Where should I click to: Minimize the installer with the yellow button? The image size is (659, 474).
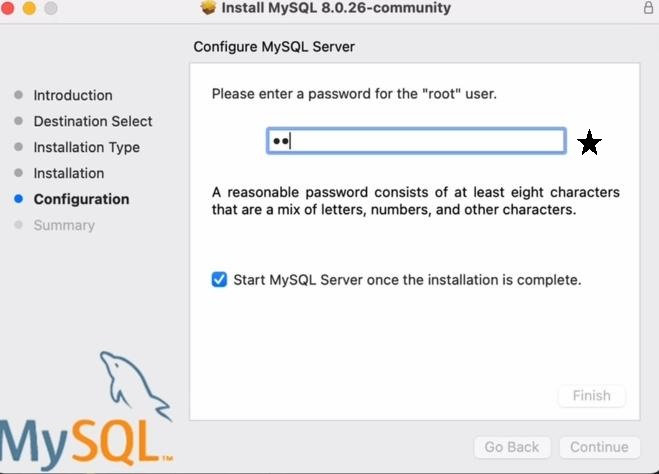28,8
